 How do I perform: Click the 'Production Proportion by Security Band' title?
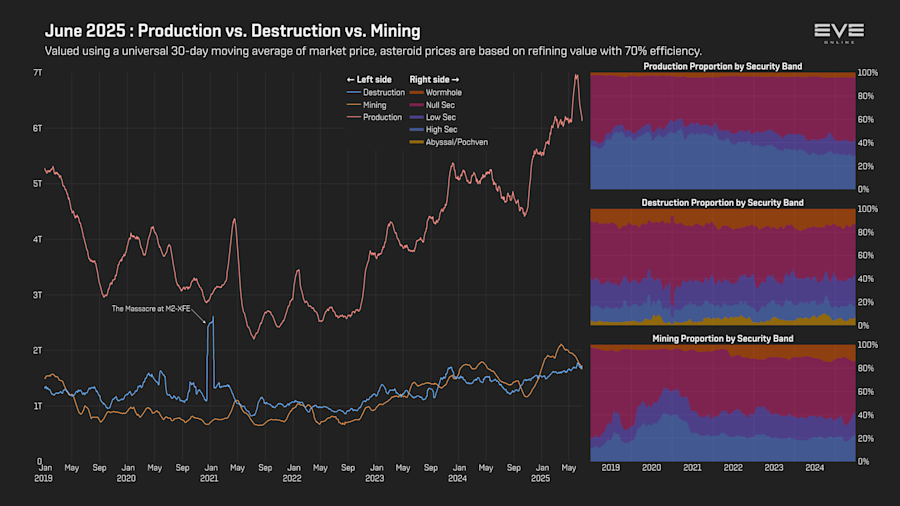pos(723,67)
